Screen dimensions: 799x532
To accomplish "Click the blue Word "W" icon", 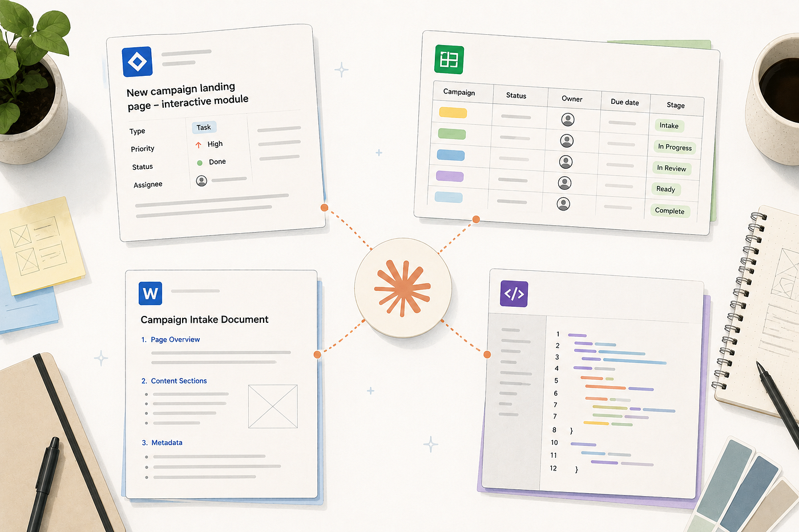I will tap(150, 294).
